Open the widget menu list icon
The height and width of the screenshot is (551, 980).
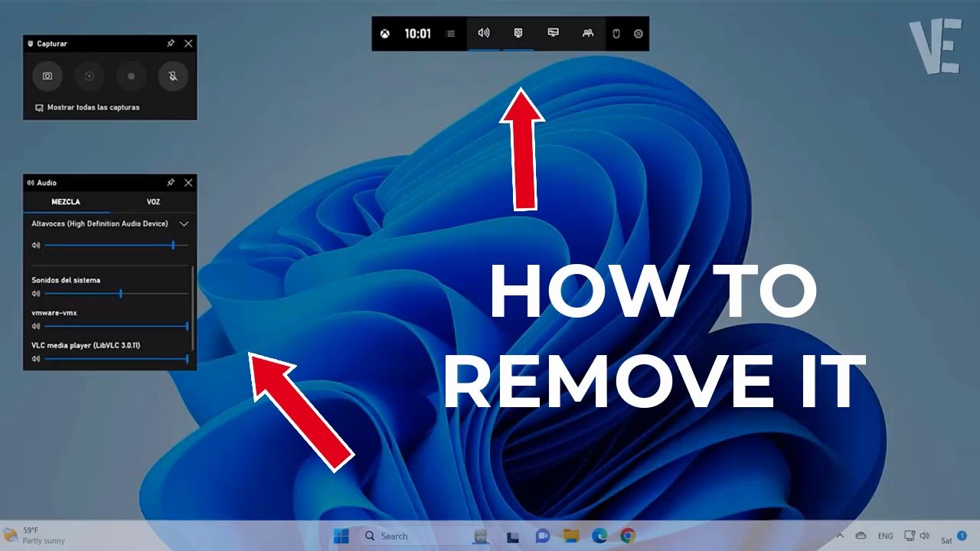point(450,34)
